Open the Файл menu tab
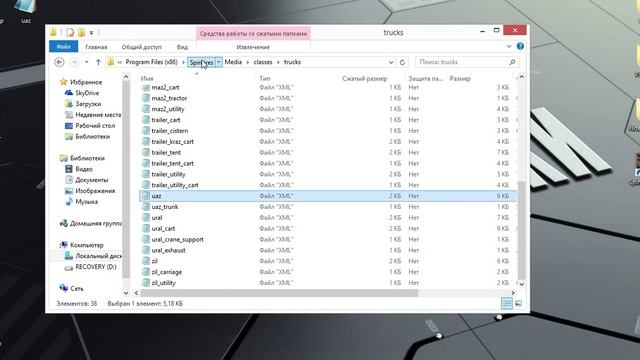This screenshot has height=360, width=640. (64, 47)
